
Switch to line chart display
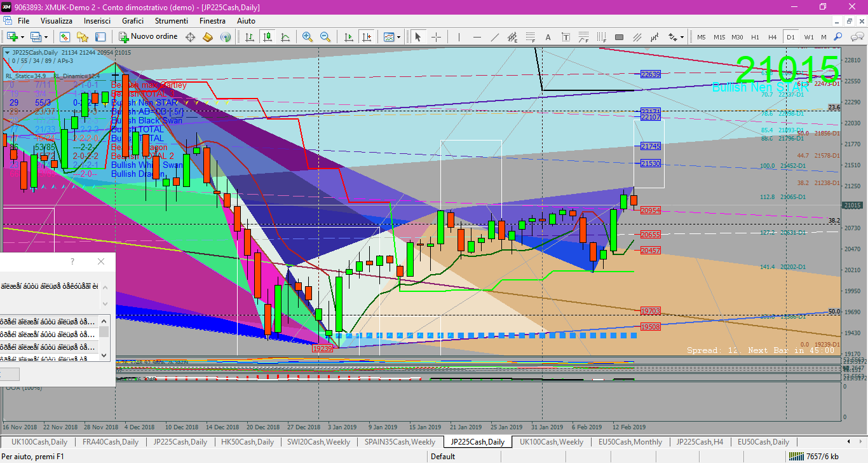click(x=285, y=37)
